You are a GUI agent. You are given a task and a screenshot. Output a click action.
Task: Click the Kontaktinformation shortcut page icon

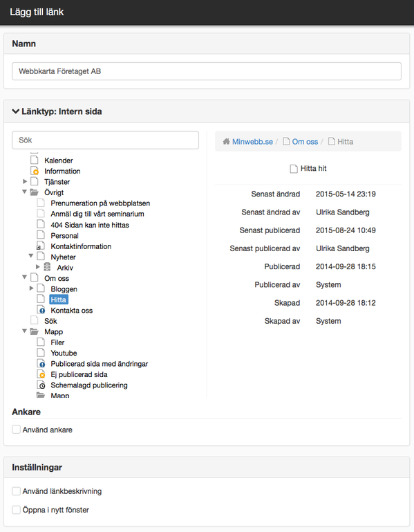click(41, 246)
